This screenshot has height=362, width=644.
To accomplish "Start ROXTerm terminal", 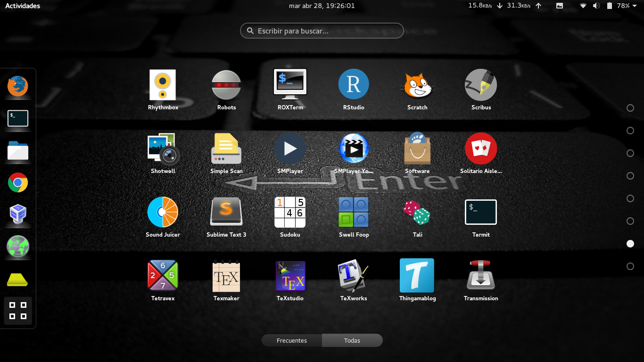I will click(x=290, y=84).
